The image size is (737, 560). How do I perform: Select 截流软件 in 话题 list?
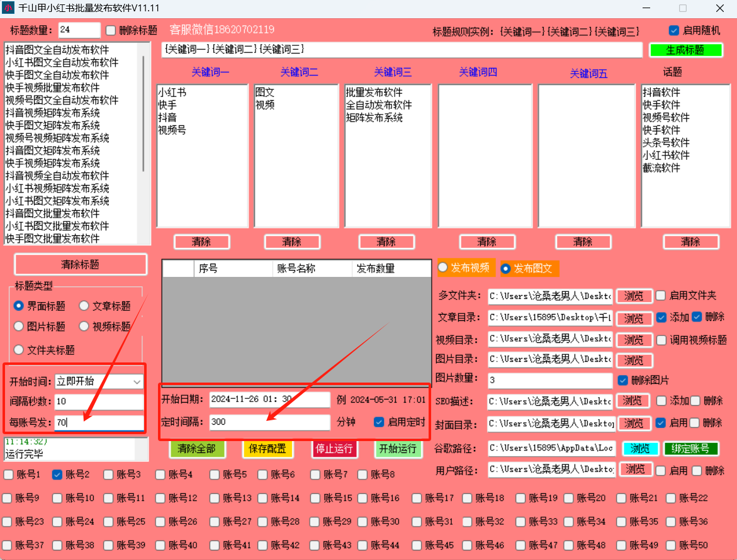coord(661,168)
